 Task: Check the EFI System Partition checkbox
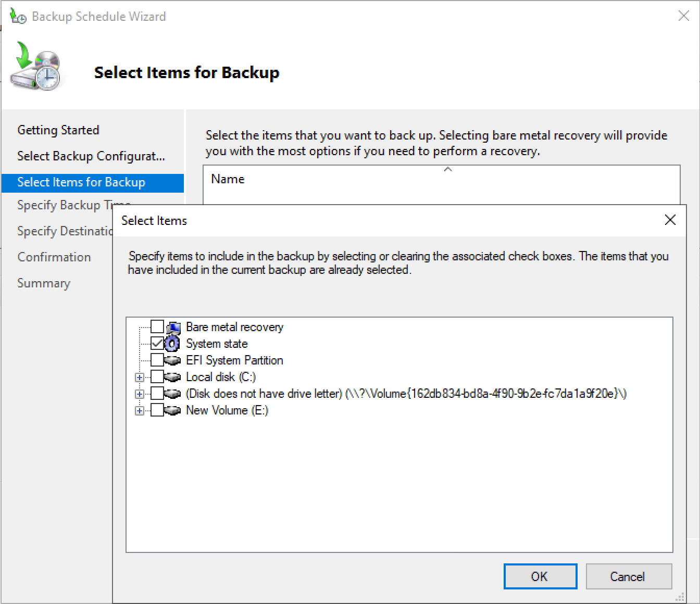[157, 360]
